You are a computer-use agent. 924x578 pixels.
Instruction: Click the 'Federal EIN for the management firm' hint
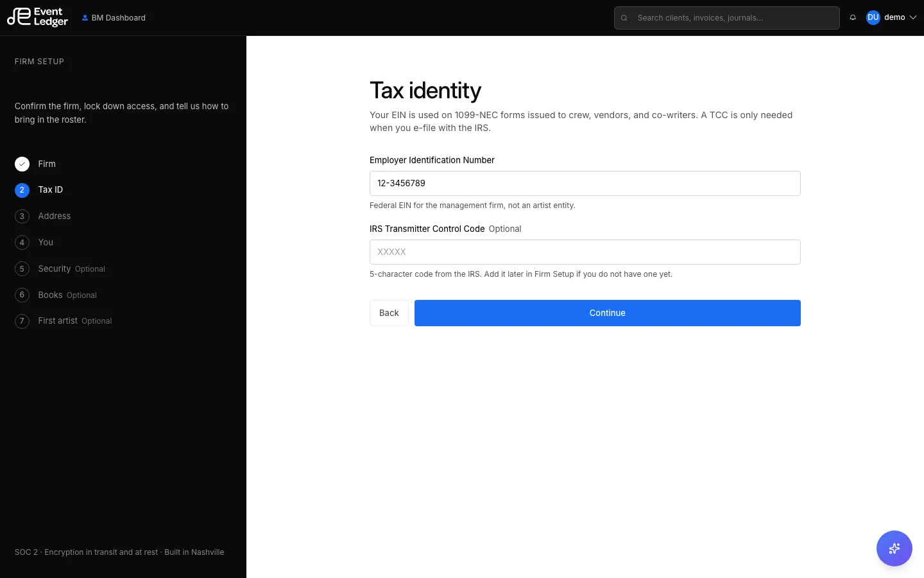click(472, 206)
